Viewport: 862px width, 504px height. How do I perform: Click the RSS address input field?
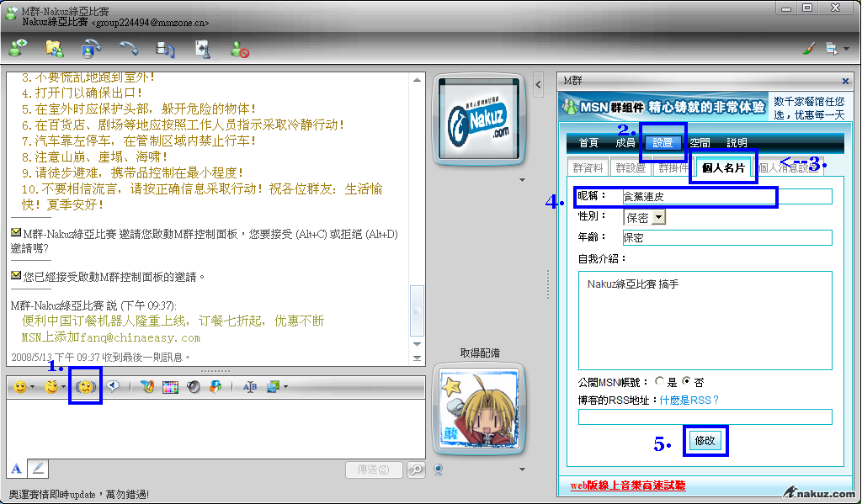click(x=705, y=416)
